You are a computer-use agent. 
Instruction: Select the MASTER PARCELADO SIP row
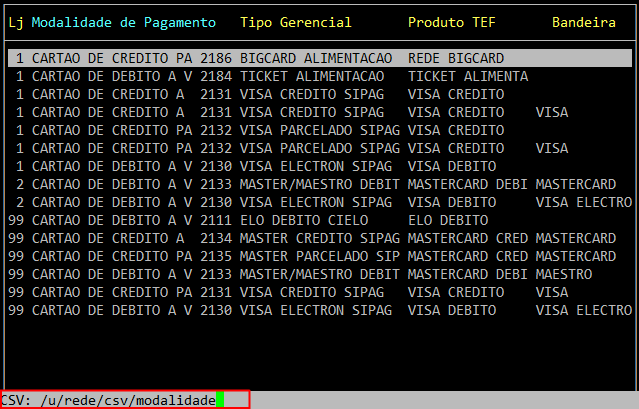point(319,257)
